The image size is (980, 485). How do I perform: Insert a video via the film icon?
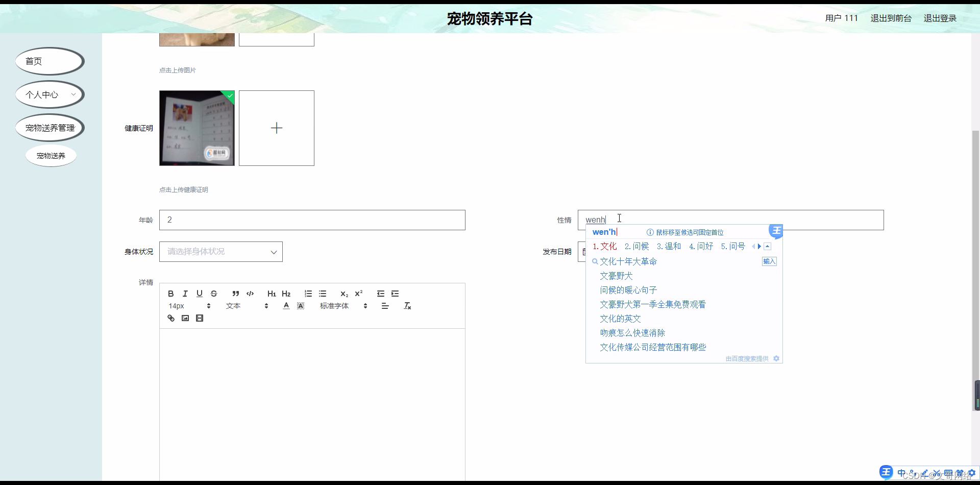200,318
